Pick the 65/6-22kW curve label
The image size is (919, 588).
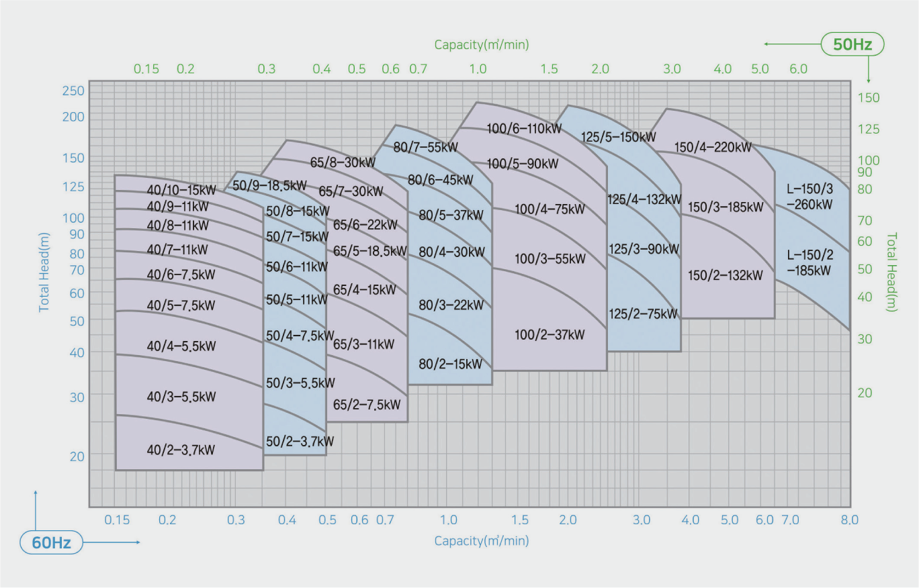[x=366, y=225]
